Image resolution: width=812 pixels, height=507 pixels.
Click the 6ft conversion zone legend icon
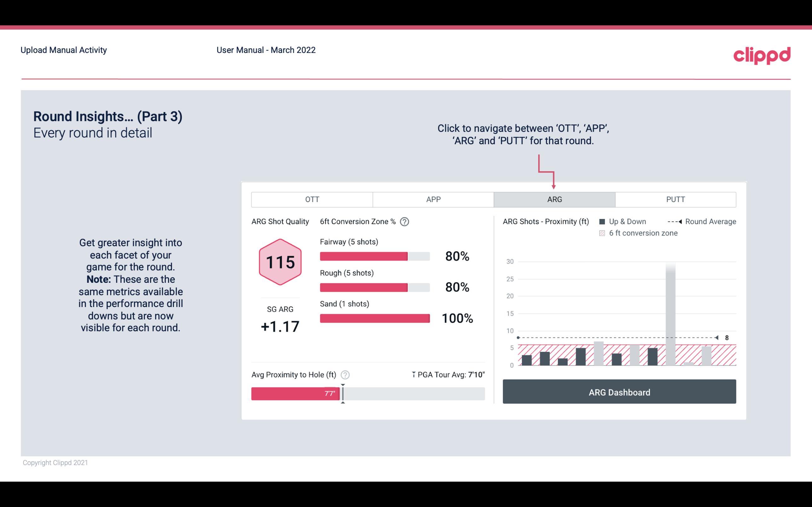(x=603, y=233)
